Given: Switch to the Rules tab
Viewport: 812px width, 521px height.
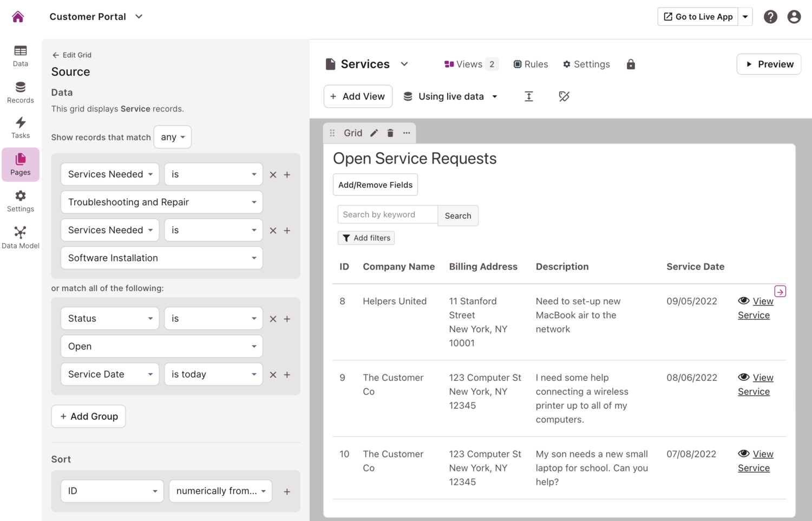Looking at the screenshot, I should coord(531,64).
